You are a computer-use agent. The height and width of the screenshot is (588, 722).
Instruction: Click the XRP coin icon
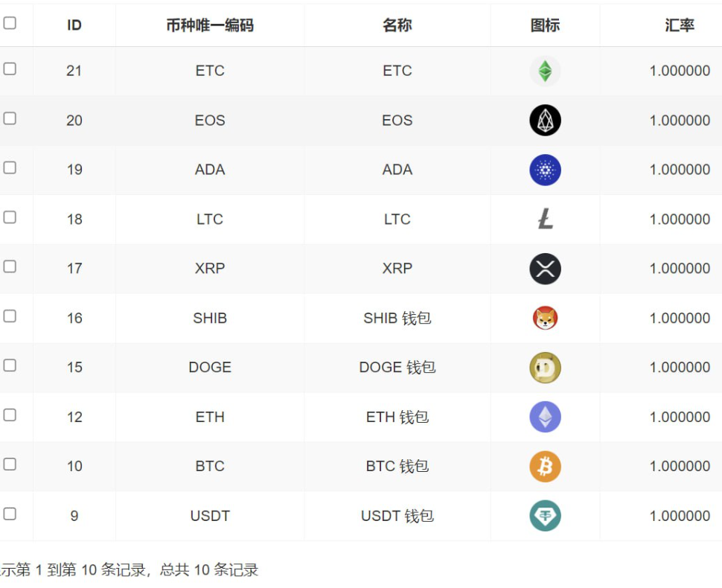pyautogui.click(x=545, y=269)
